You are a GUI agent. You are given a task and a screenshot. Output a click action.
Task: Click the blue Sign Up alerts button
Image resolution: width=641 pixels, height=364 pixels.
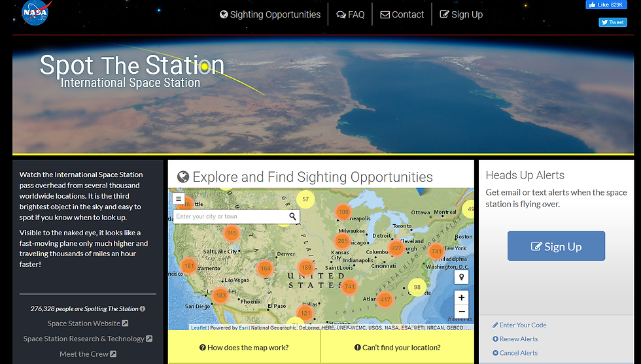tap(556, 246)
